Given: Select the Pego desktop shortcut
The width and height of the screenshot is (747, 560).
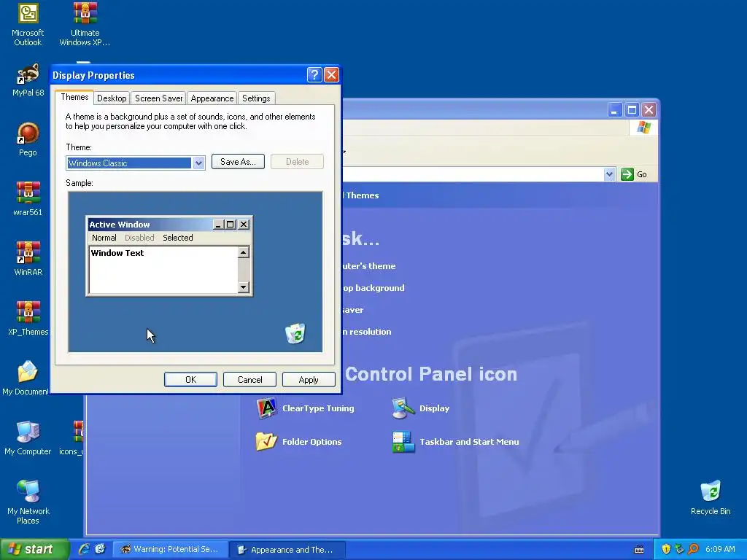Looking at the screenshot, I should (x=28, y=139).
